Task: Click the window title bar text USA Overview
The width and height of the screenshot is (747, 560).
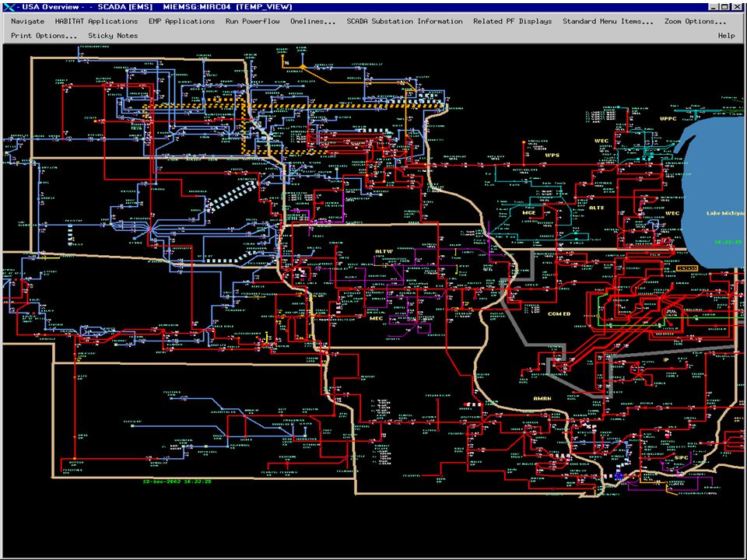Action: point(50,7)
